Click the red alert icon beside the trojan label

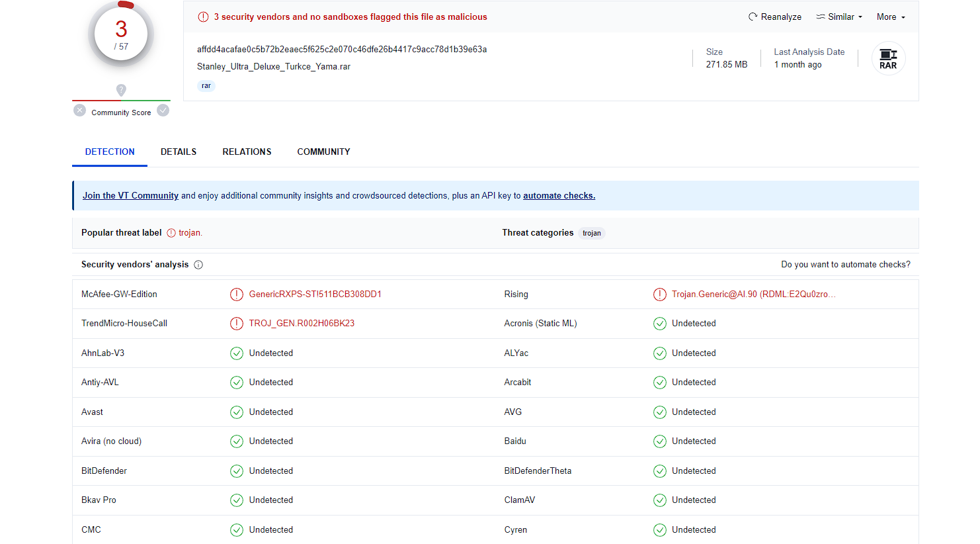(171, 233)
